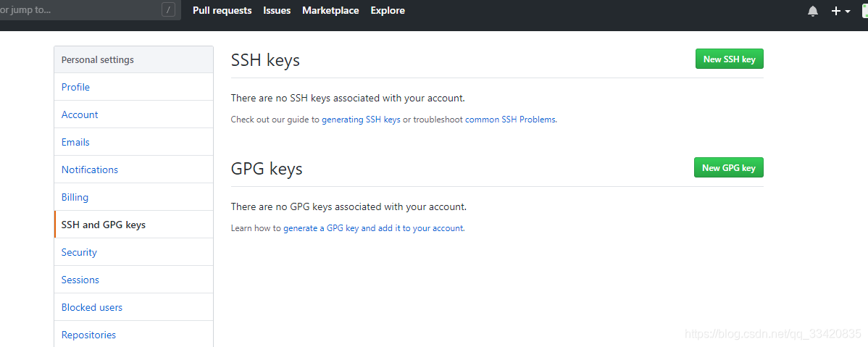The height and width of the screenshot is (347, 868).
Task: Focus the search or jump to field
Action: [x=91, y=10]
